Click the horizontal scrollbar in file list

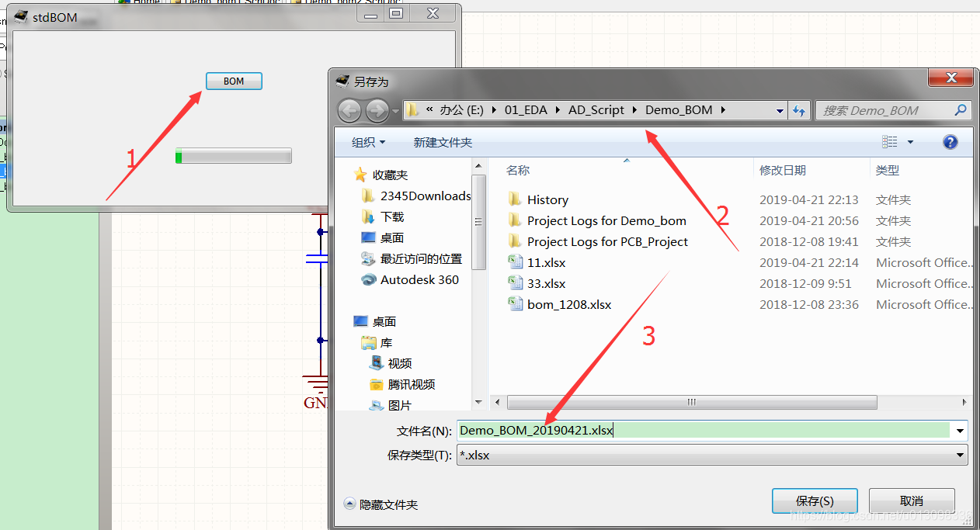pos(691,403)
